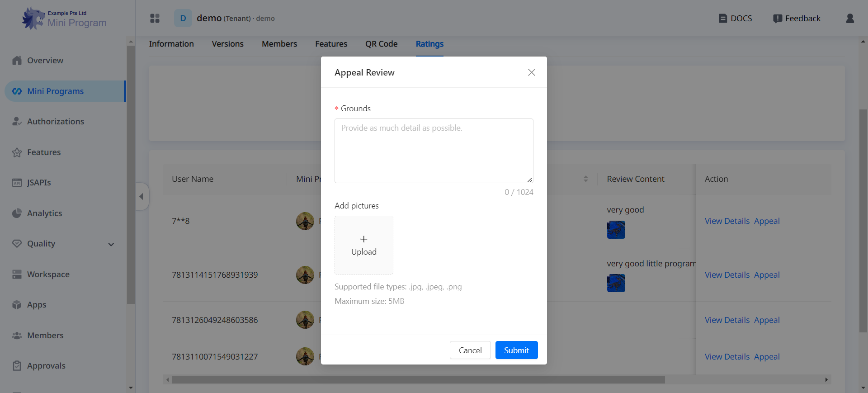Open Overview from the sidebar
Viewport: 868px width, 393px height.
[45, 61]
